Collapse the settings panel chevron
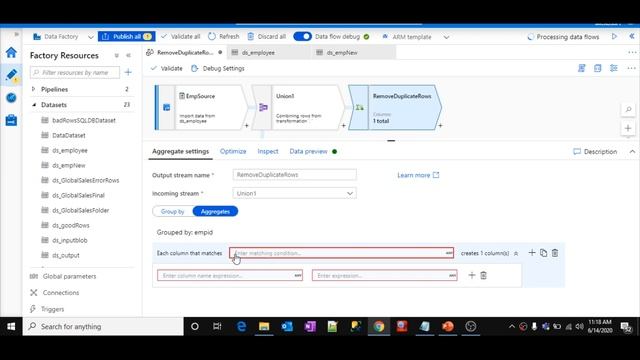Image resolution: width=640 pixels, height=360 pixels. (632, 151)
